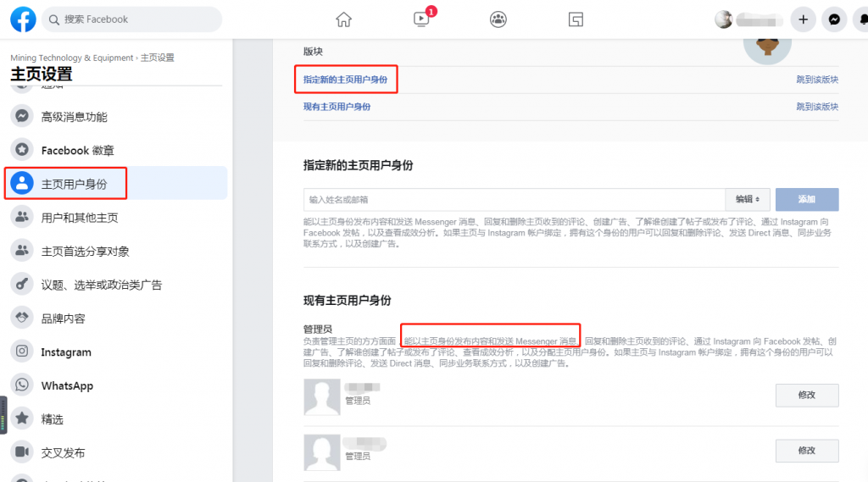Click the WhatsApp icon in sidebar
This screenshot has height=482, width=868.
[22, 385]
